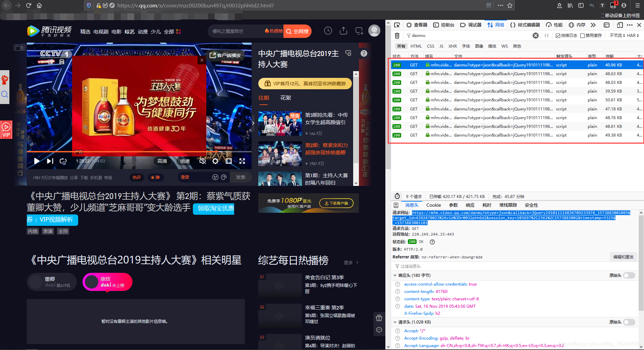644x350 pixels.
Task: Click 全网搜 search button
Action: (x=298, y=31)
